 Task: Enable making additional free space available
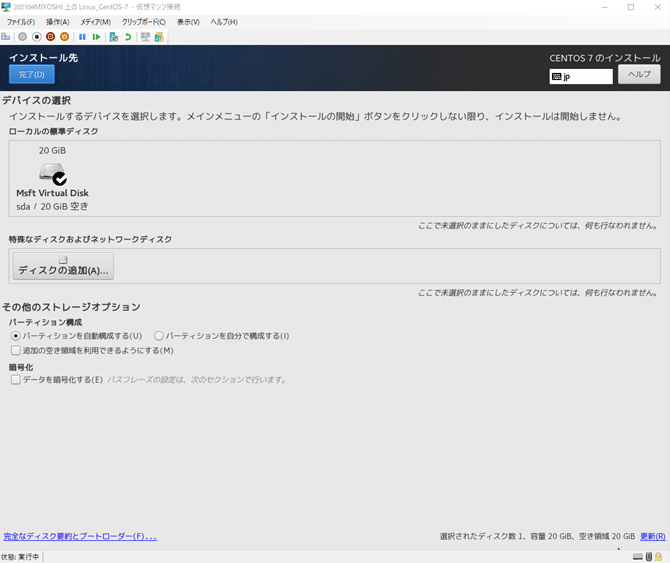pos(16,350)
